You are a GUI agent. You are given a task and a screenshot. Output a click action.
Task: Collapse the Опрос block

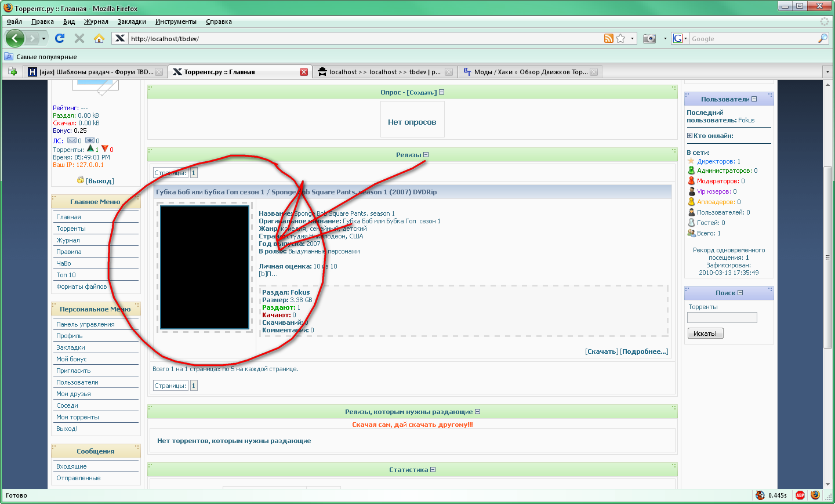[x=442, y=92]
